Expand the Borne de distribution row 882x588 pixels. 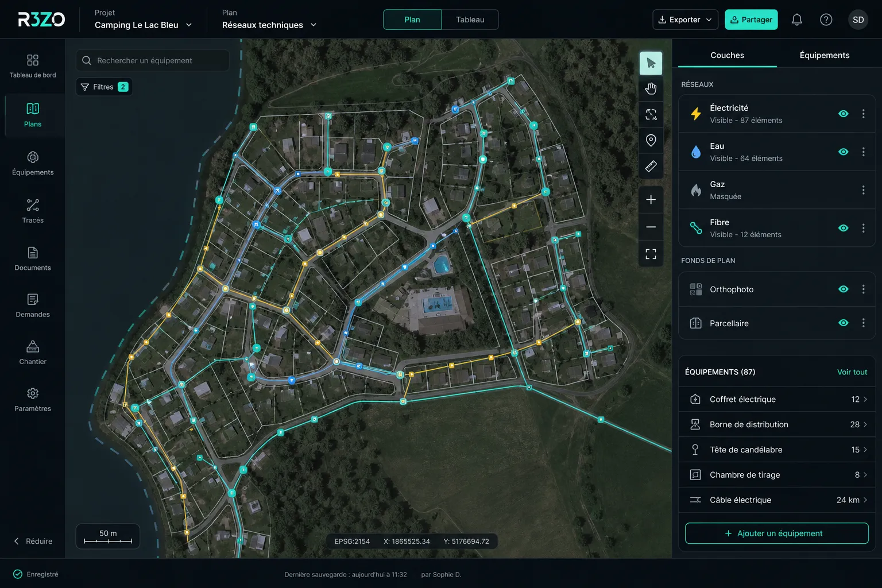click(776, 424)
